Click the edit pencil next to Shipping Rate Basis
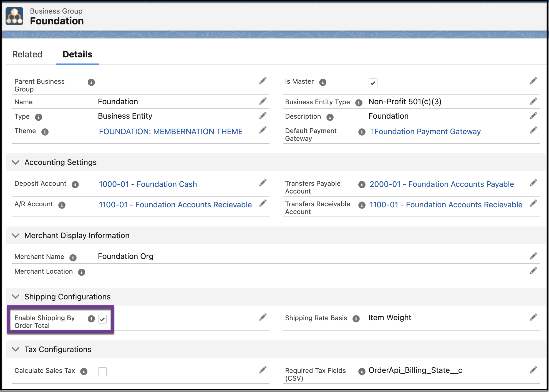549x392 pixels. pos(533,317)
